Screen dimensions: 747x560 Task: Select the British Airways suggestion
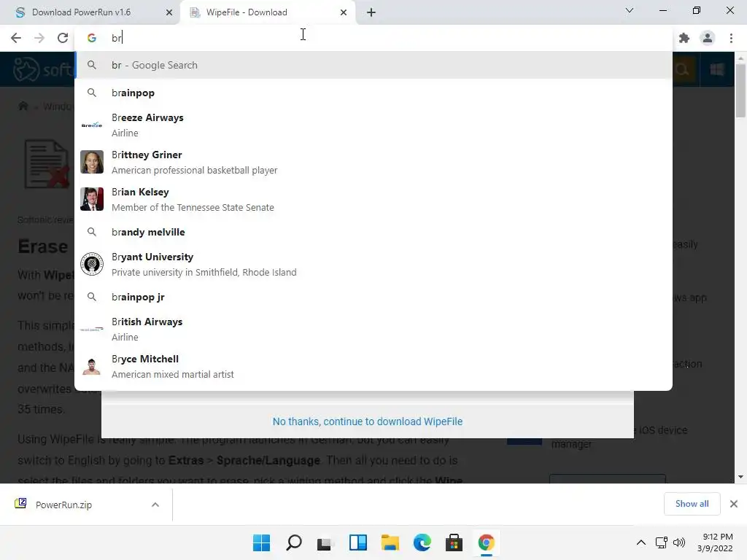pyautogui.click(x=373, y=329)
